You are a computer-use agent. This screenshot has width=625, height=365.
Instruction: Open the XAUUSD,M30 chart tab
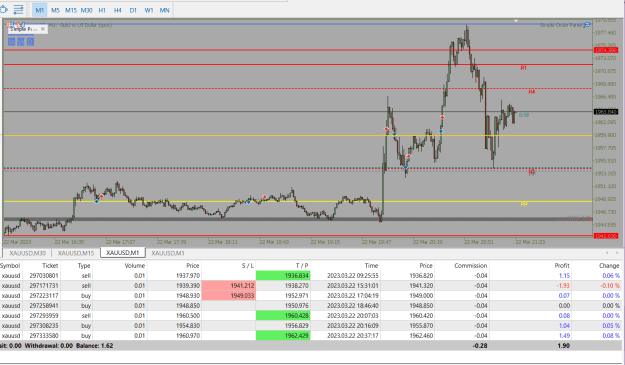(x=28, y=253)
